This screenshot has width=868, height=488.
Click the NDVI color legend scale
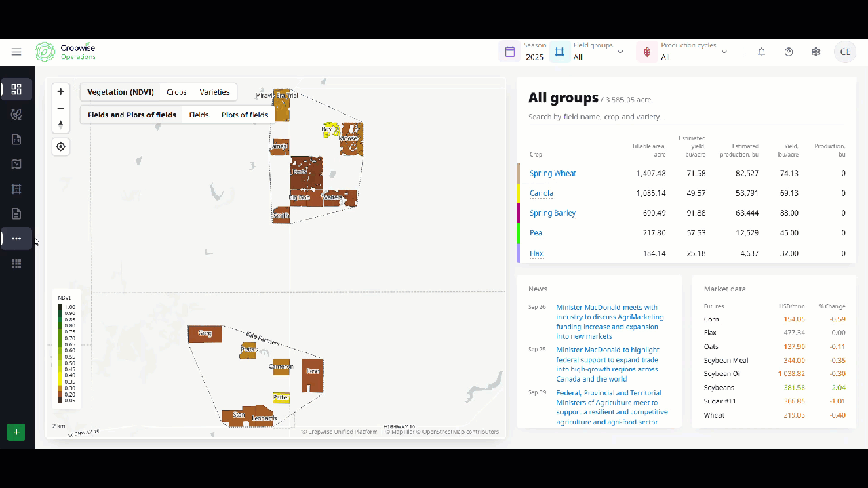[60, 354]
